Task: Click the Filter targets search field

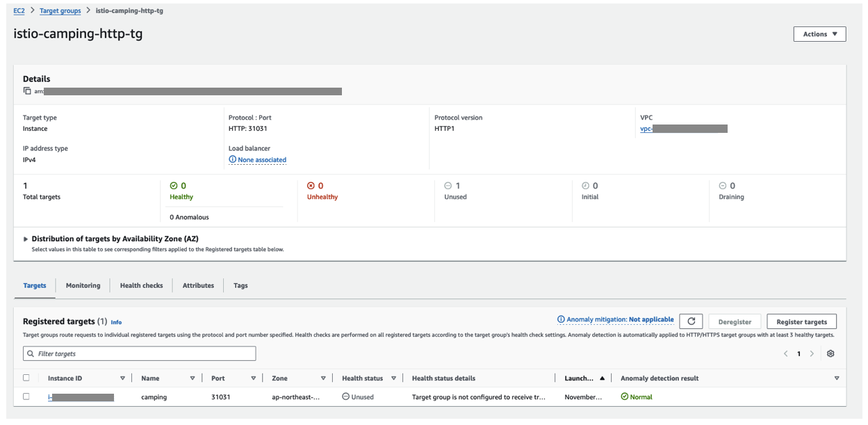Action: point(139,354)
